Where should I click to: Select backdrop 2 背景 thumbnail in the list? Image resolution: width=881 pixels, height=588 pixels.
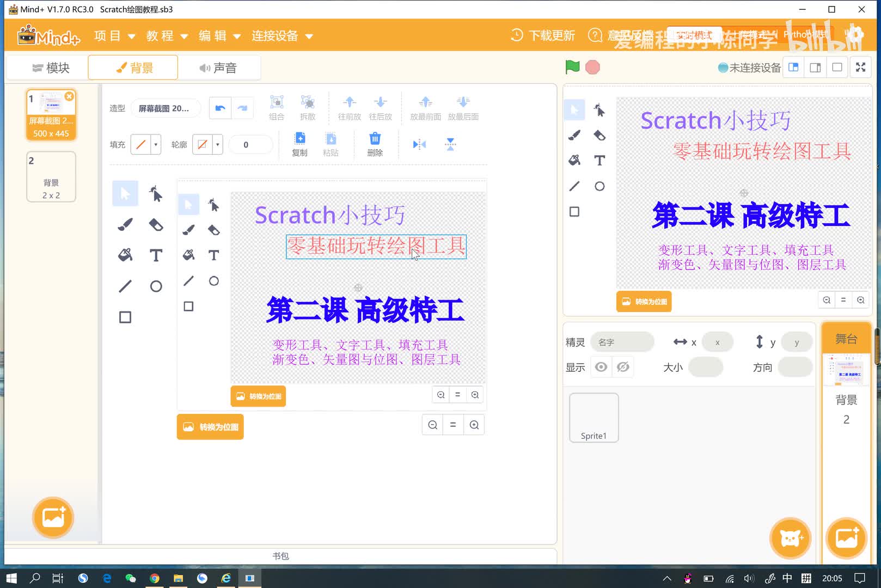[x=51, y=177]
